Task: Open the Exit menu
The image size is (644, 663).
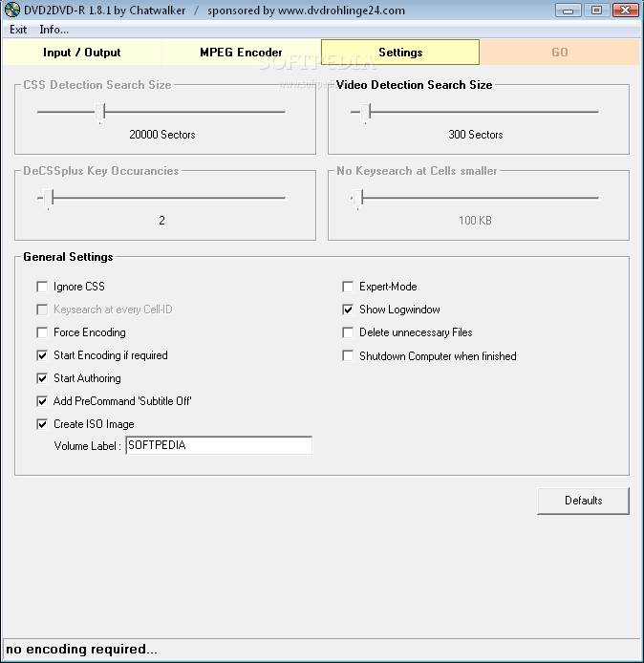Action: (x=18, y=30)
